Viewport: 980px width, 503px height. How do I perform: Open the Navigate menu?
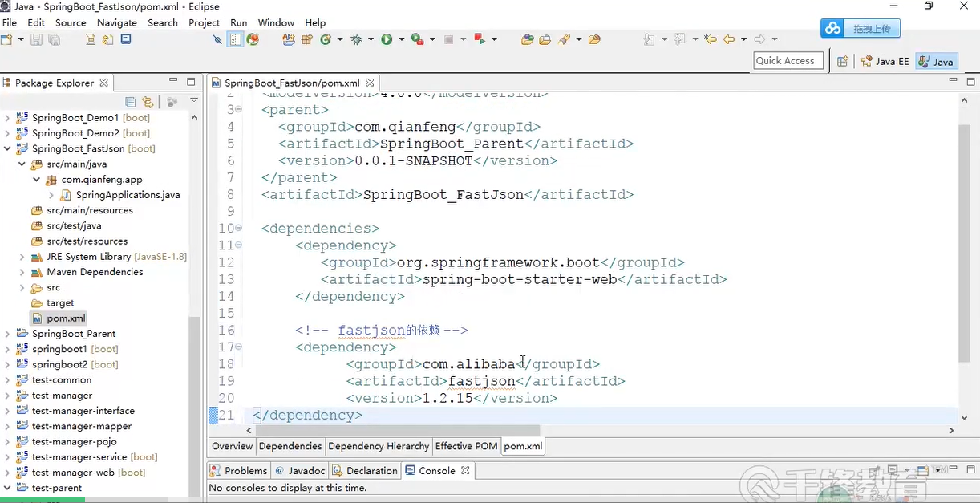point(117,22)
